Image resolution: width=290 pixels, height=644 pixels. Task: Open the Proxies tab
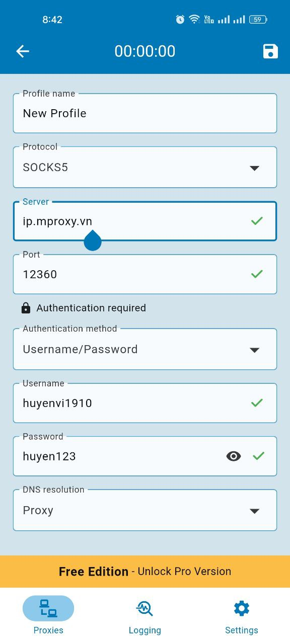[x=48, y=615]
